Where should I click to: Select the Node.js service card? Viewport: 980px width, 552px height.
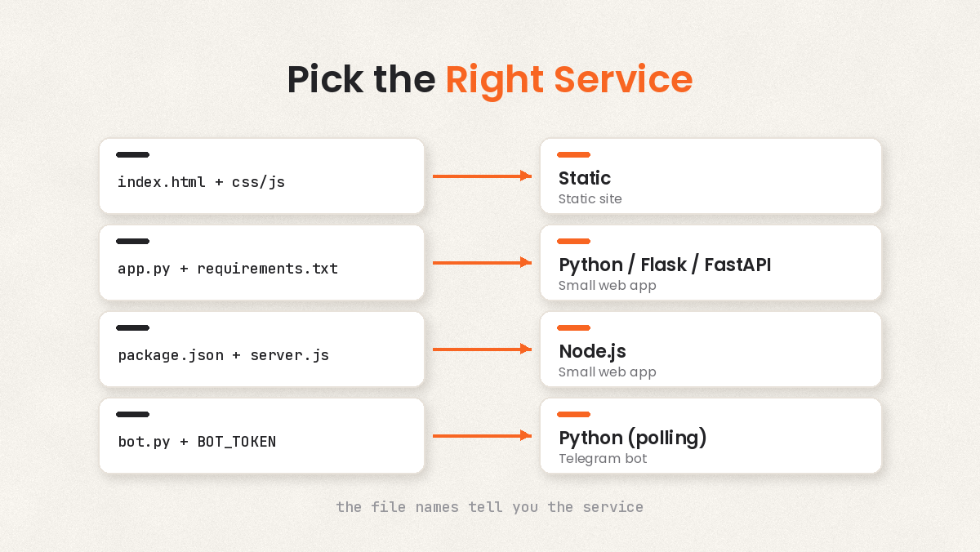click(x=710, y=349)
